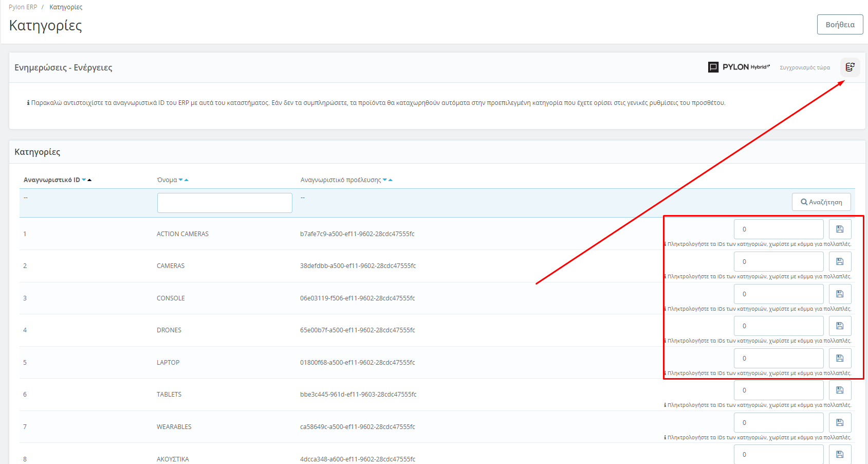Screen dimensions: 868x464
Task: Save the TABLETS category mapping
Action: 840,390
